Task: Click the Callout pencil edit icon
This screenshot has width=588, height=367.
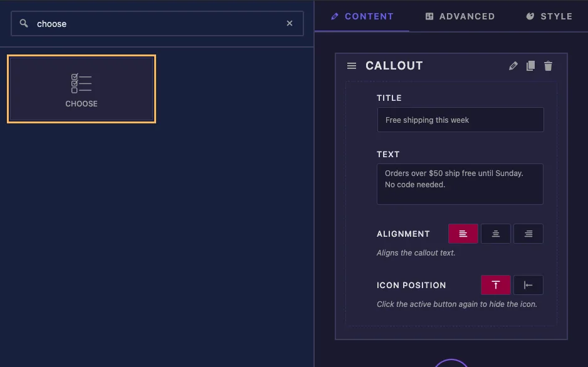Action: [x=513, y=66]
